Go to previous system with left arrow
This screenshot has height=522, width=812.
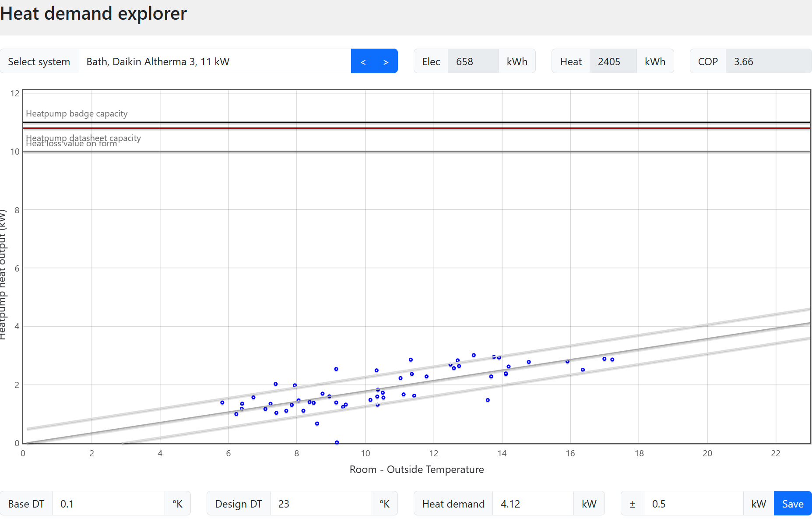pos(363,61)
